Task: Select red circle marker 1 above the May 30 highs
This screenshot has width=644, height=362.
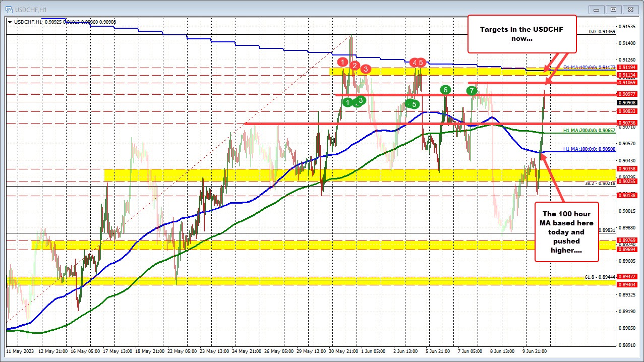Action: click(x=343, y=62)
